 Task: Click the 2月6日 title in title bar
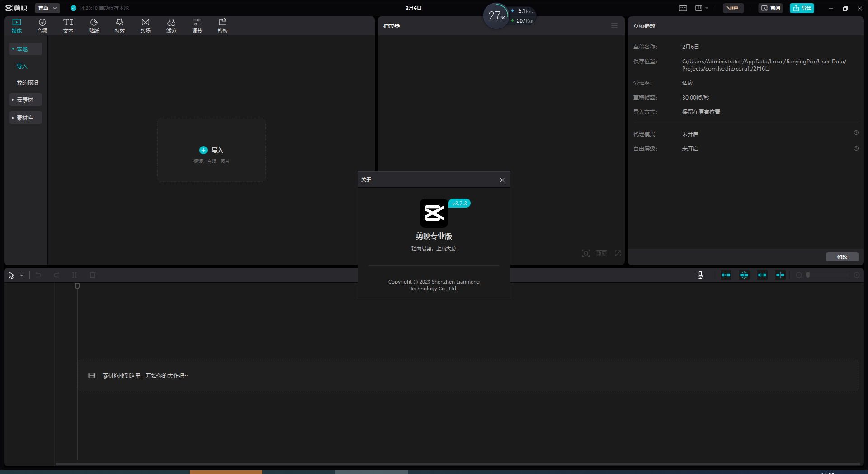tap(414, 8)
